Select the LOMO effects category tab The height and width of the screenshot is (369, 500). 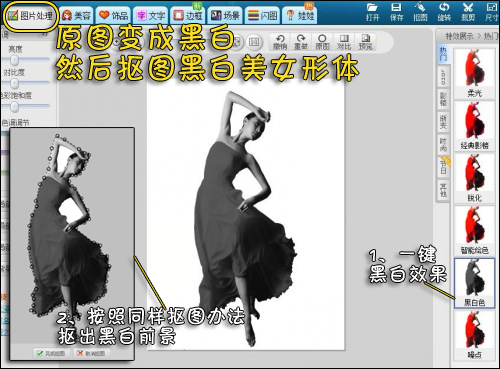pos(443,77)
